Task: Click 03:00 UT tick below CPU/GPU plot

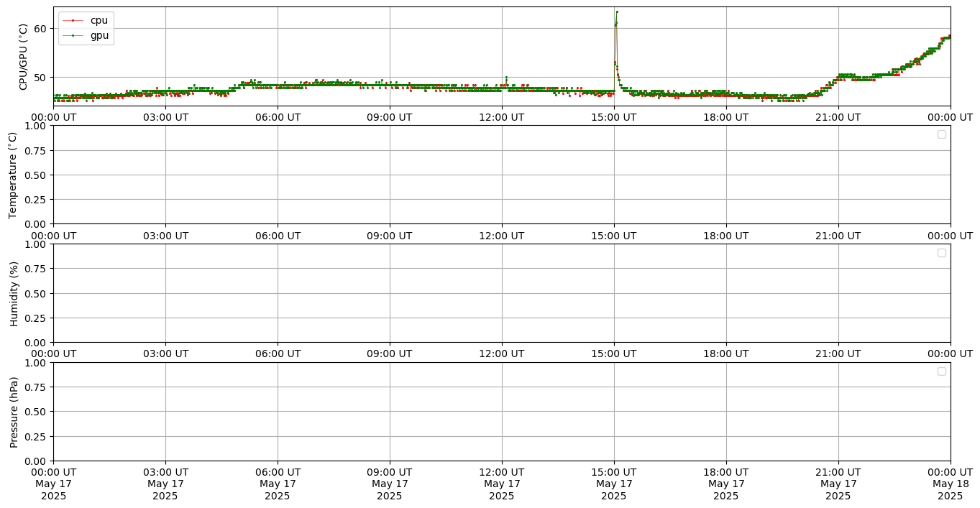Action: [x=165, y=117]
